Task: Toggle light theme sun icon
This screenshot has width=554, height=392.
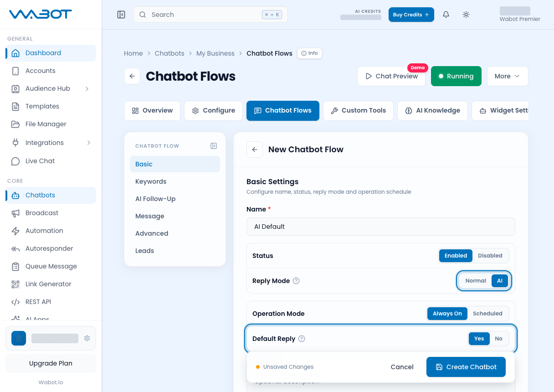Action: pos(466,15)
